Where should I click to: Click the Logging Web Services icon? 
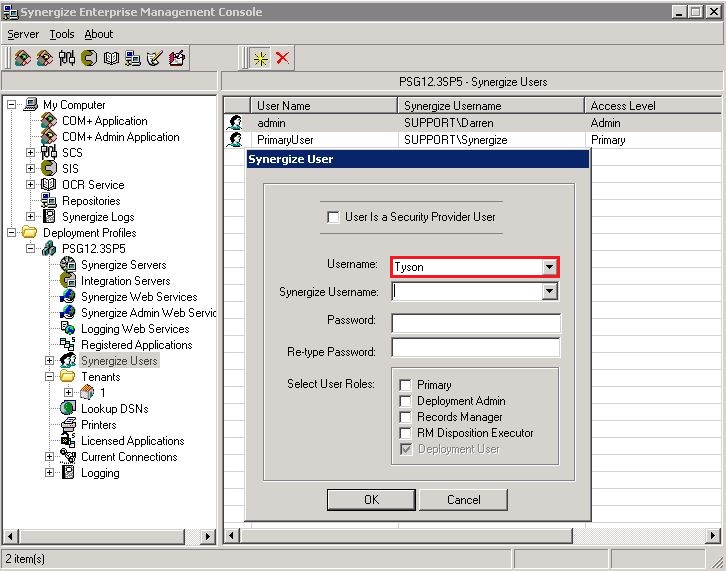tap(68, 328)
